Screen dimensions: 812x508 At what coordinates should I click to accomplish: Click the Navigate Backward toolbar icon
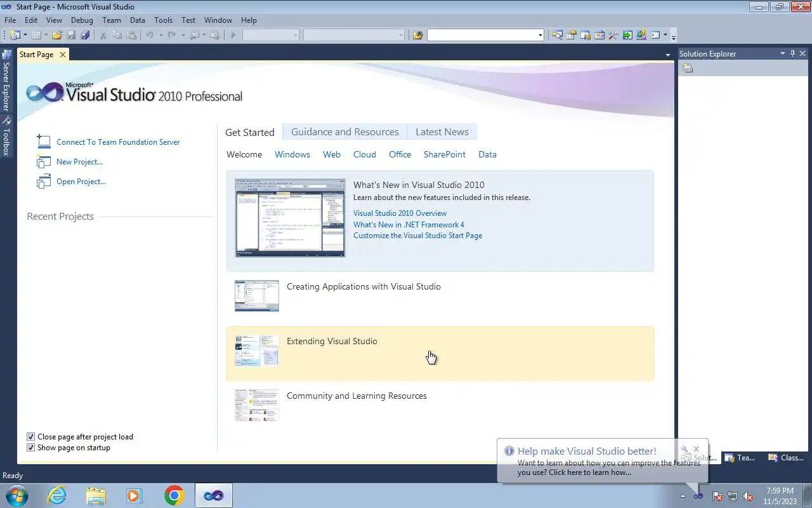point(194,35)
